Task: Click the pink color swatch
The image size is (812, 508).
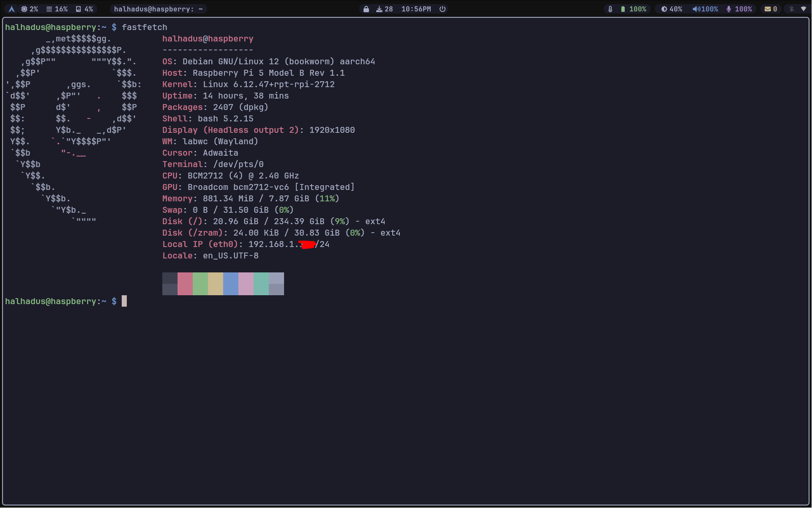Action: pyautogui.click(x=246, y=283)
